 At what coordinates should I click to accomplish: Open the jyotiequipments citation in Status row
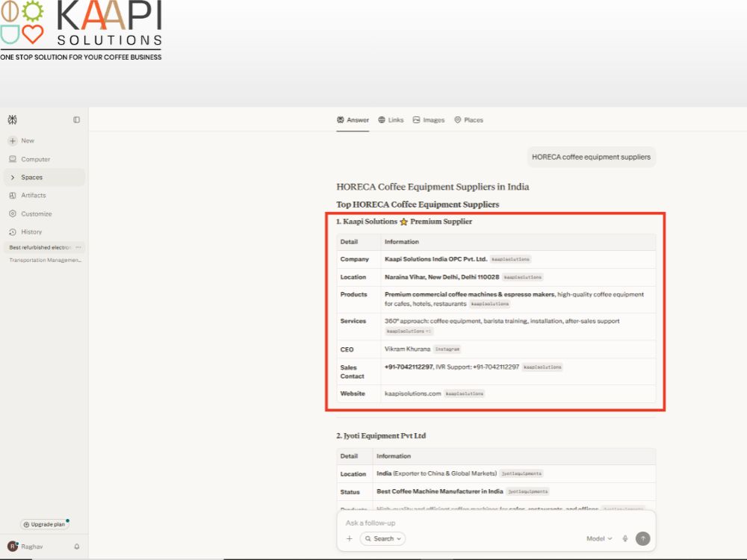point(528,491)
